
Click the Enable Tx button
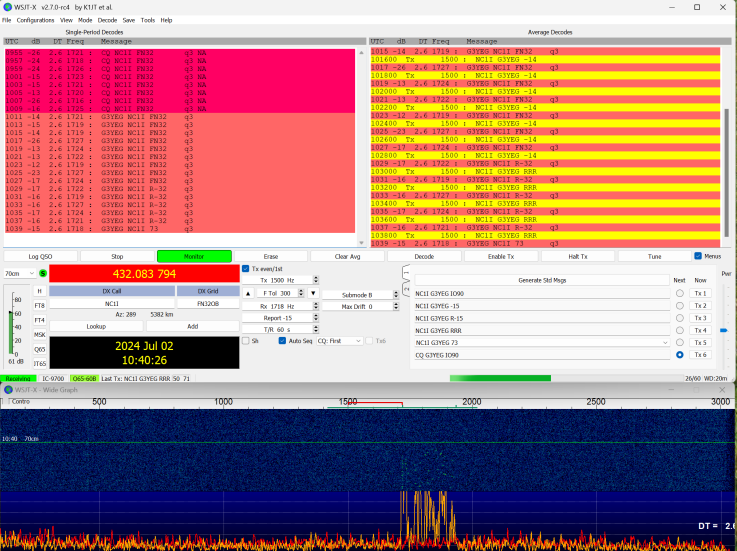[x=501, y=256]
